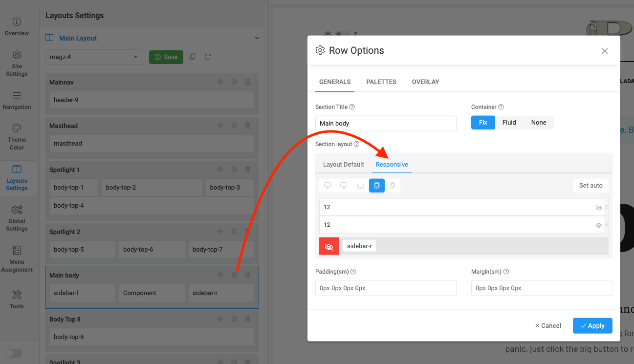Click the Margin(sm) input field

(x=542, y=288)
